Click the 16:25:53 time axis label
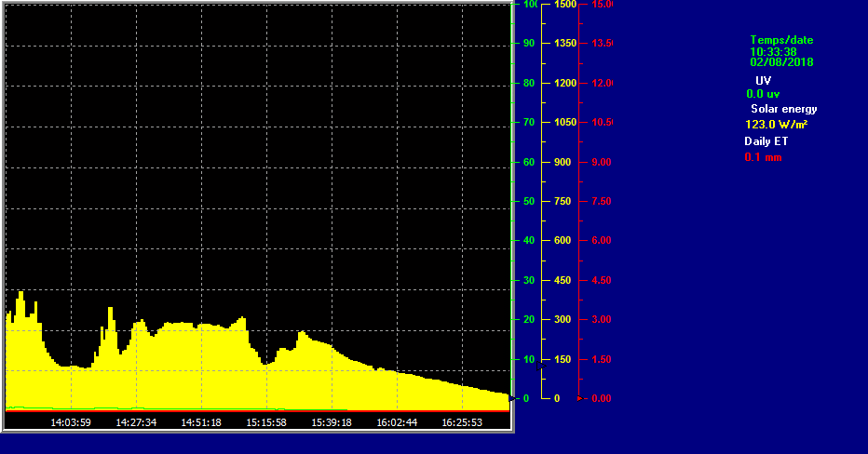Screen dimensions: 868x454 click(462, 422)
